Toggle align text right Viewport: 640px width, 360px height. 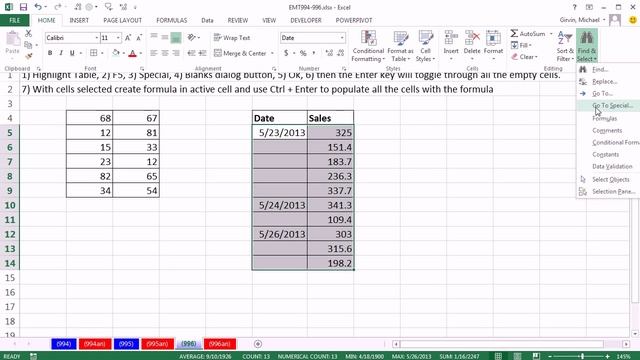pyautogui.click(x=176, y=53)
